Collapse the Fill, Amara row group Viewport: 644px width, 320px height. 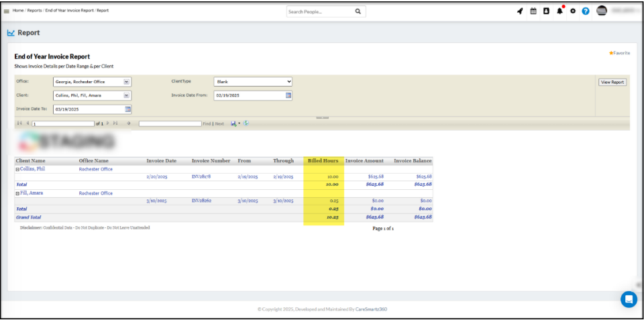tap(17, 193)
